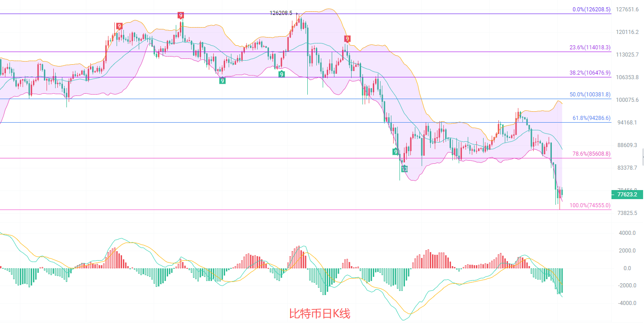Select the leftmost red 9 signal marker
The width and height of the screenshot is (644, 324).
pyautogui.click(x=119, y=26)
